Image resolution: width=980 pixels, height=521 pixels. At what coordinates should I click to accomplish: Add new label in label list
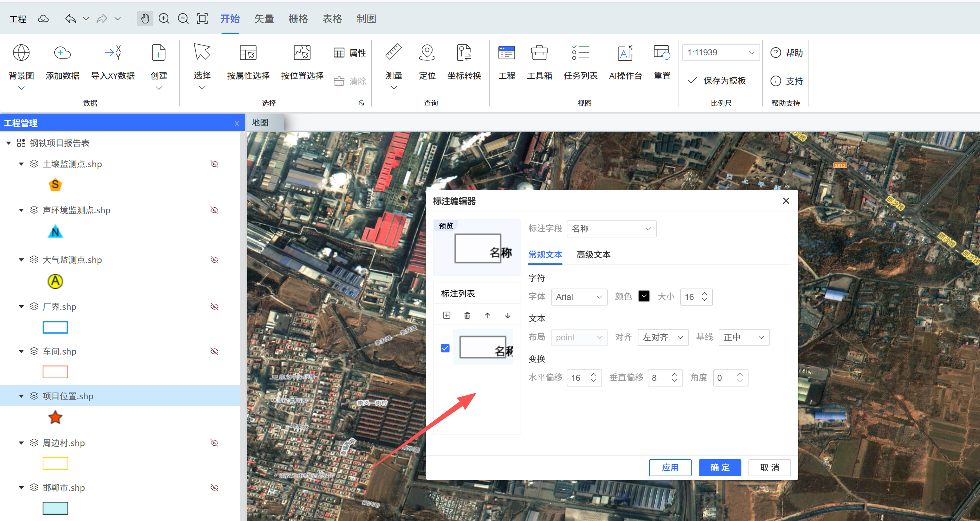point(447,315)
